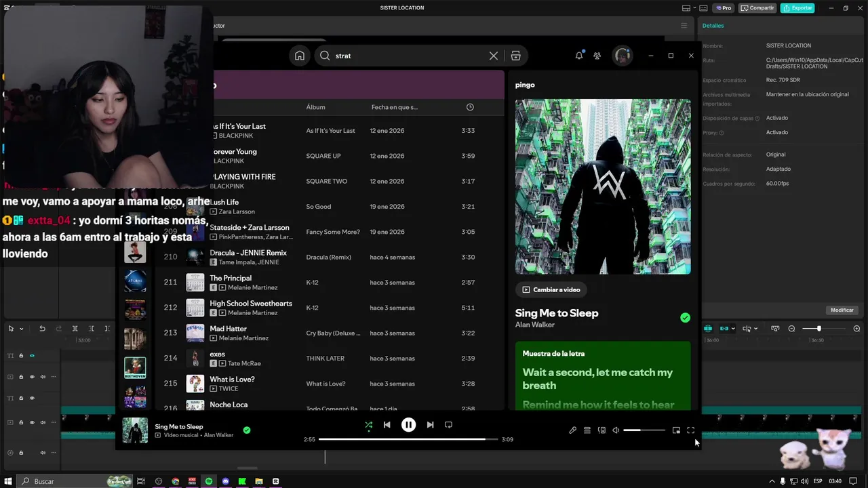Open Windows Start menu

pyautogui.click(x=8, y=481)
